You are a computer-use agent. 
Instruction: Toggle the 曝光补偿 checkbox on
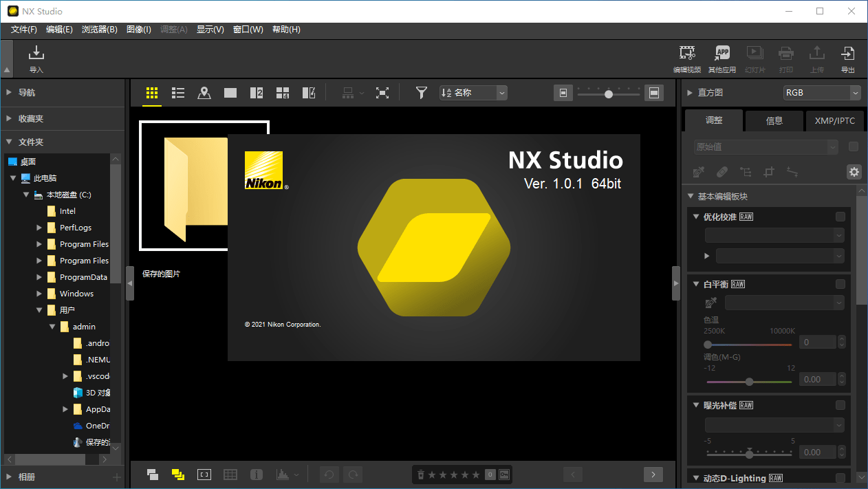pyautogui.click(x=840, y=404)
